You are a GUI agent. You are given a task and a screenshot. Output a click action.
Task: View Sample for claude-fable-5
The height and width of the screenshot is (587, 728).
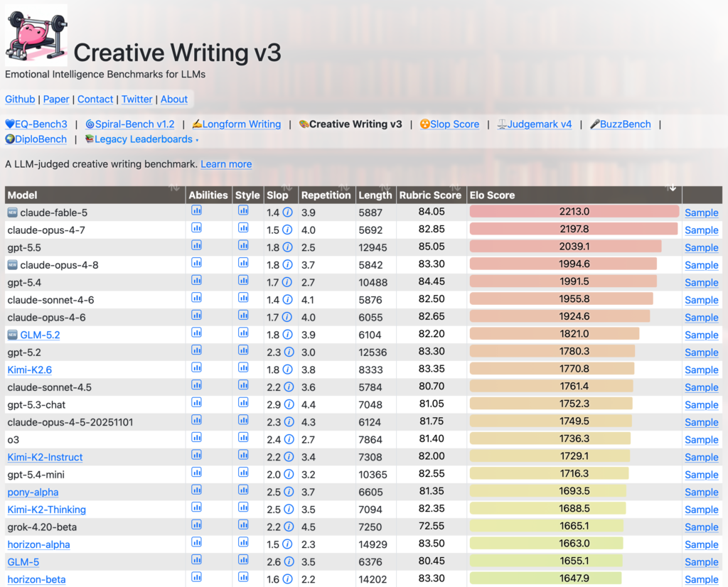coord(702,212)
